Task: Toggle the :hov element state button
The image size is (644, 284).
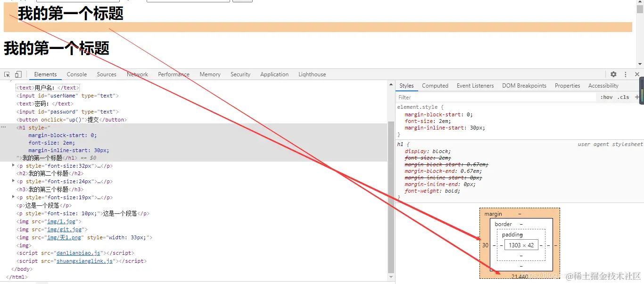Action: point(606,97)
